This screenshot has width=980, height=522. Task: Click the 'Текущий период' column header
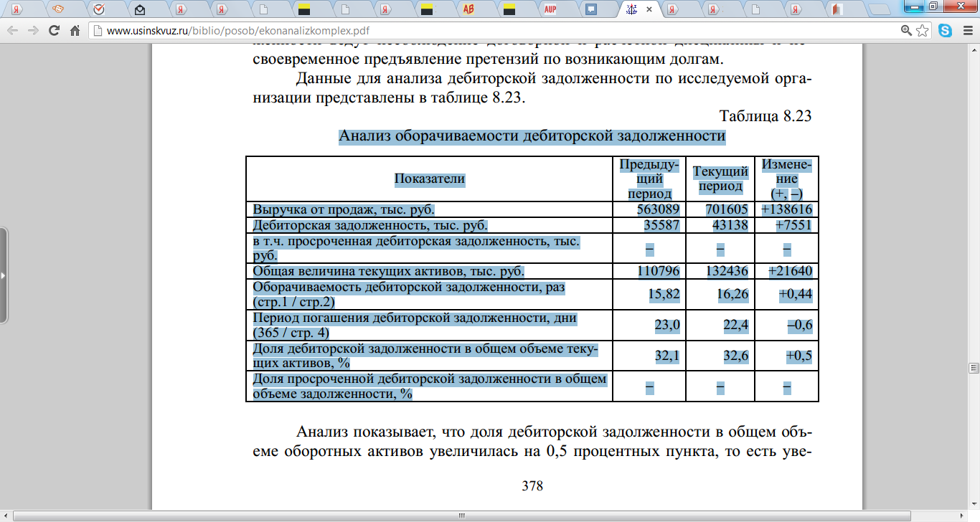point(720,179)
